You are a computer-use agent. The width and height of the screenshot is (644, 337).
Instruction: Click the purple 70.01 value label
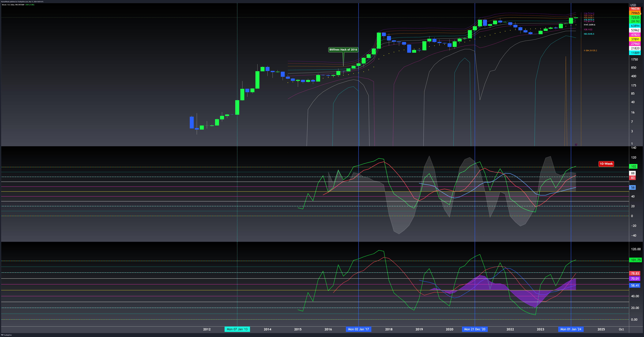[x=635, y=279]
